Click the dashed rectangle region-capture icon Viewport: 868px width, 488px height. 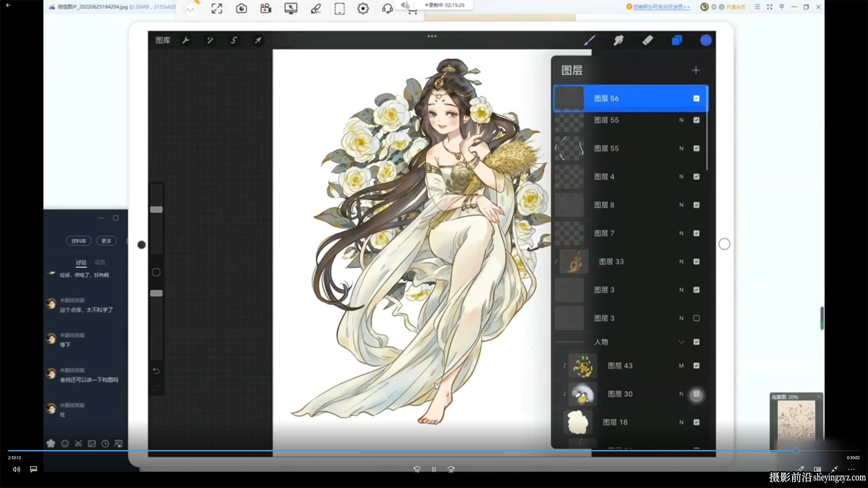point(340,9)
